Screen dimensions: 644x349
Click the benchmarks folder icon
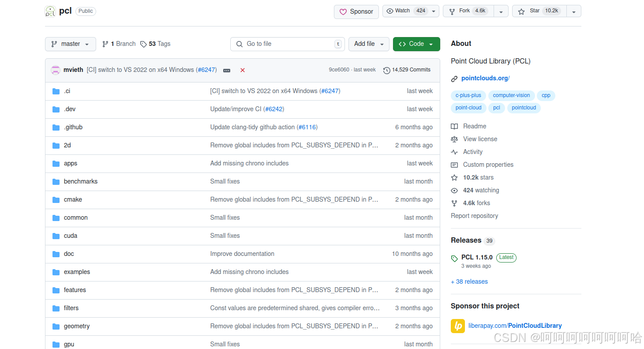pos(56,181)
